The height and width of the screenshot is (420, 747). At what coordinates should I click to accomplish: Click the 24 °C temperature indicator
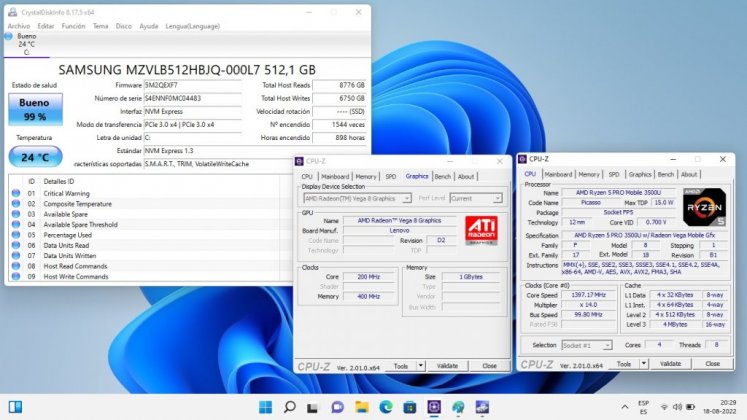pos(35,157)
